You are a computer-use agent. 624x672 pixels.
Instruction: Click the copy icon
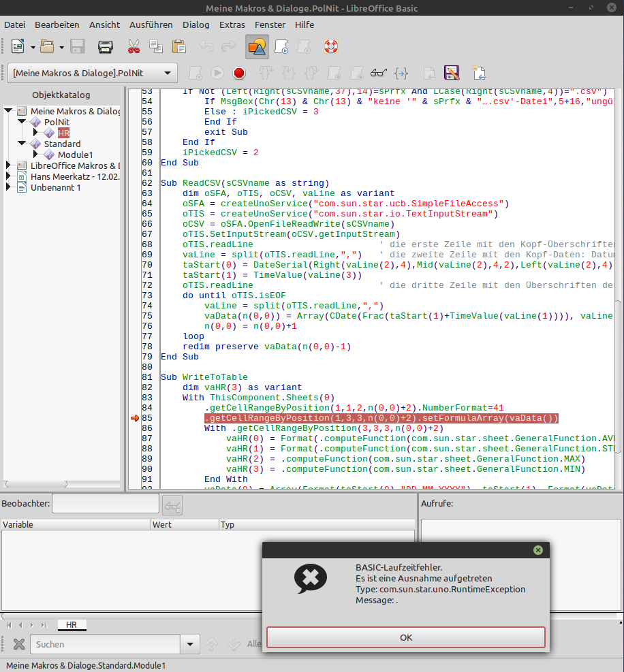click(x=156, y=46)
